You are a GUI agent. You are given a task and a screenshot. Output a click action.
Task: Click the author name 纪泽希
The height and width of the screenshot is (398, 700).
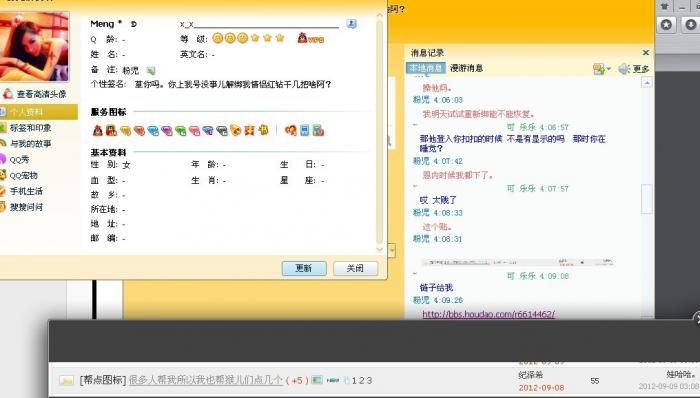coord(530,375)
